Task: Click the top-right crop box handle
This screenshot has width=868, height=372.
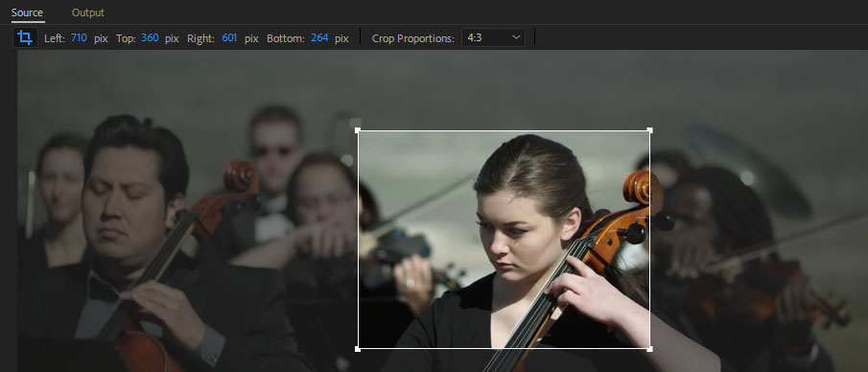Action: [649, 130]
